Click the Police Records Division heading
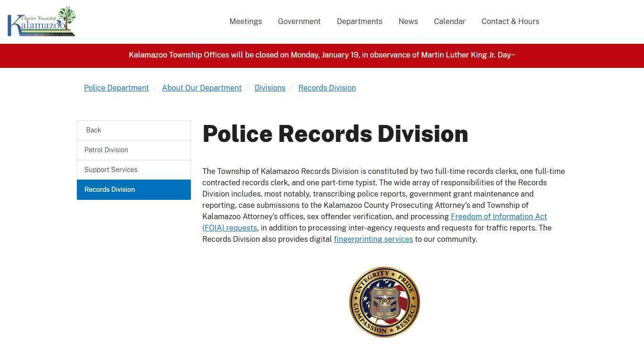 click(x=335, y=133)
